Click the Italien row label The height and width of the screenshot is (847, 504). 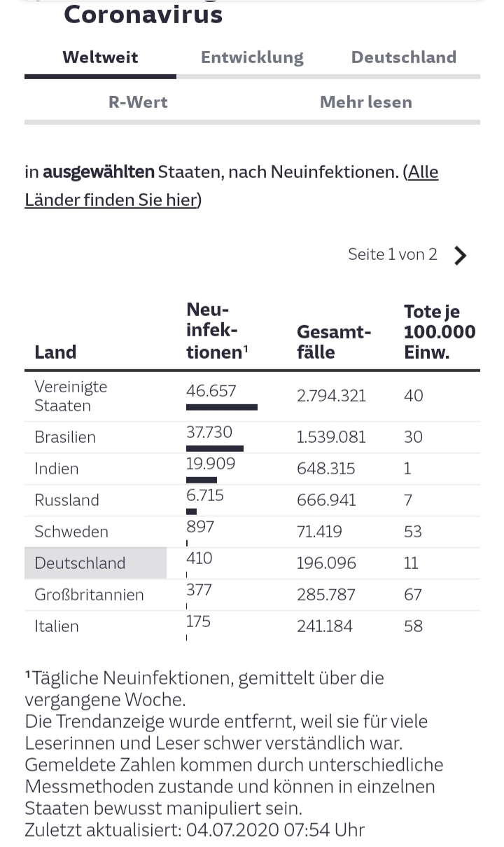[57, 626]
